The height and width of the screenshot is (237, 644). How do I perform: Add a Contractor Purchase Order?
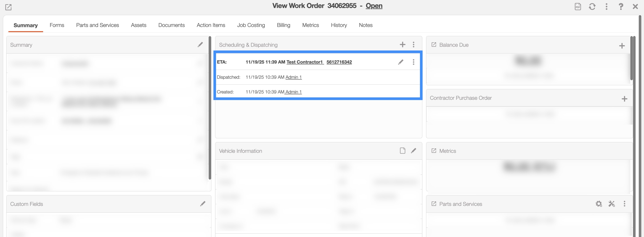tap(624, 99)
